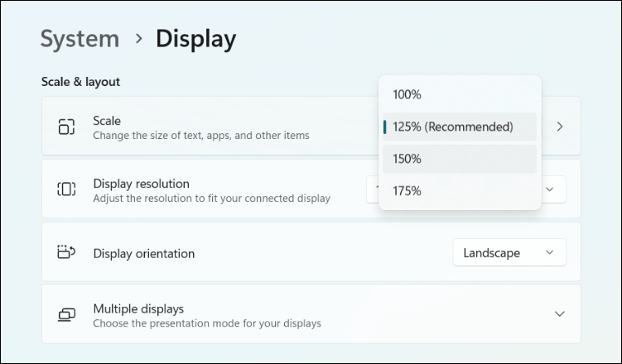Click the Display resolution icon
This screenshot has height=364, width=622.
(x=66, y=190)
